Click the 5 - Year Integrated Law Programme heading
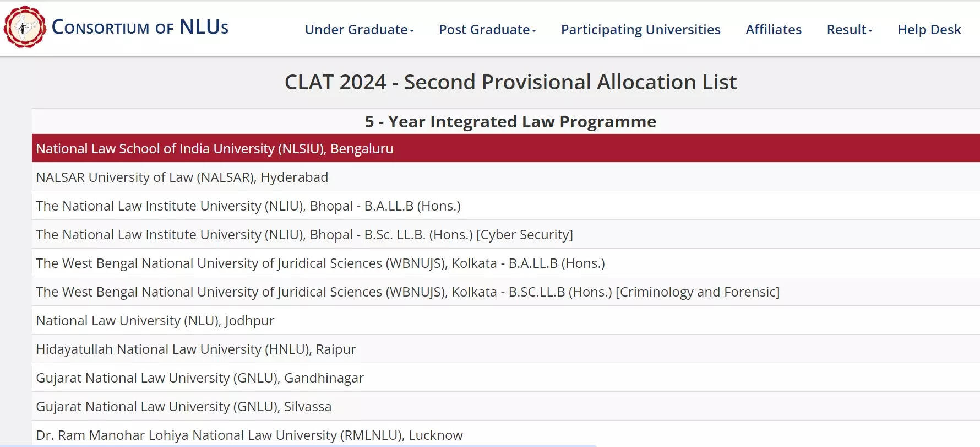The image size is (980, 447). (x=510, y=121)
